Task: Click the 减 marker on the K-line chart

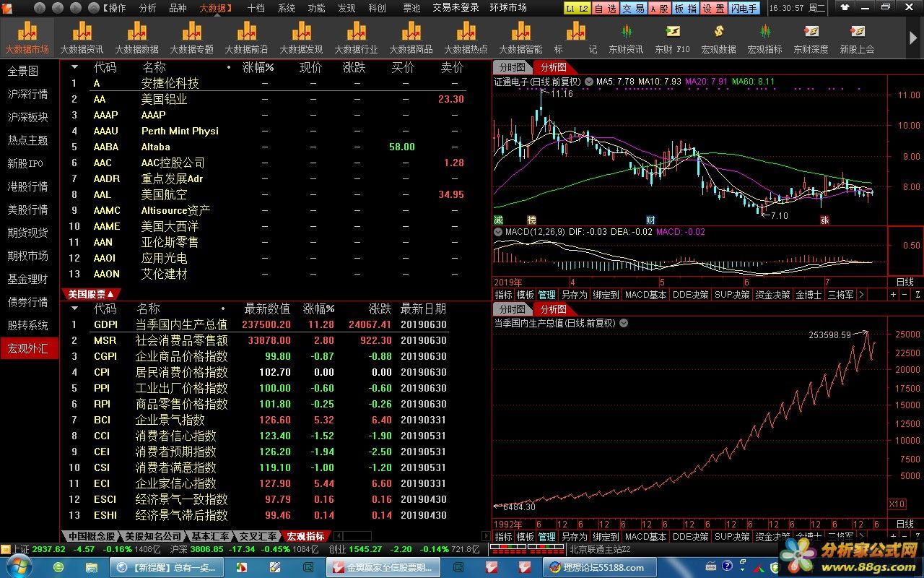Action: [x=498, y=220]
